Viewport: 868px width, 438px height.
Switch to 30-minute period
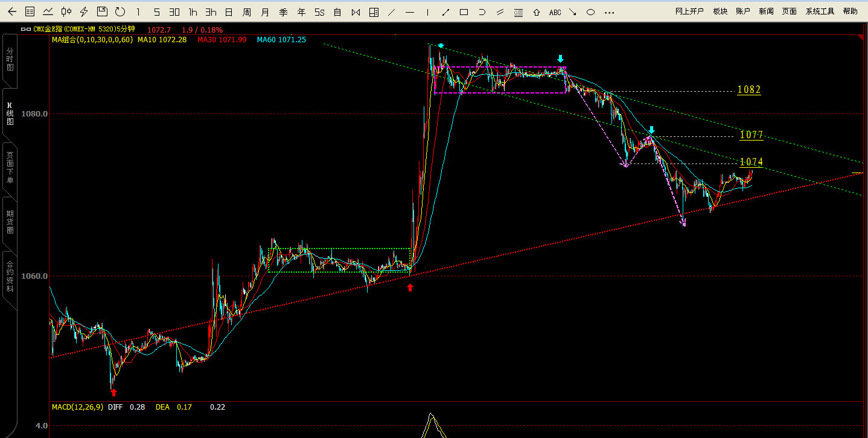click(x=174, y=11)
